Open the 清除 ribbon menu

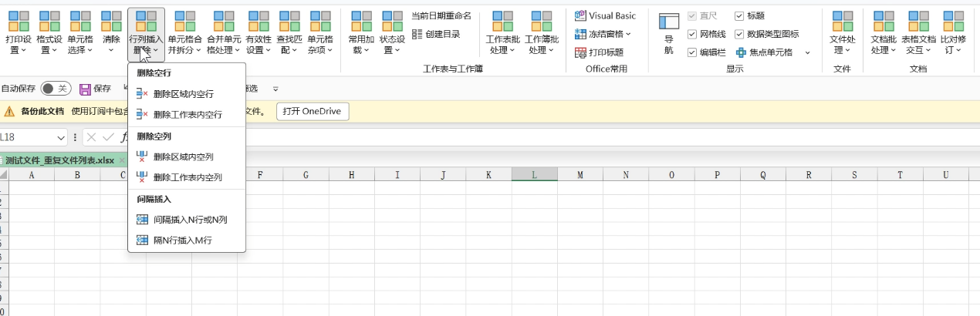click(x=112, y=32)
